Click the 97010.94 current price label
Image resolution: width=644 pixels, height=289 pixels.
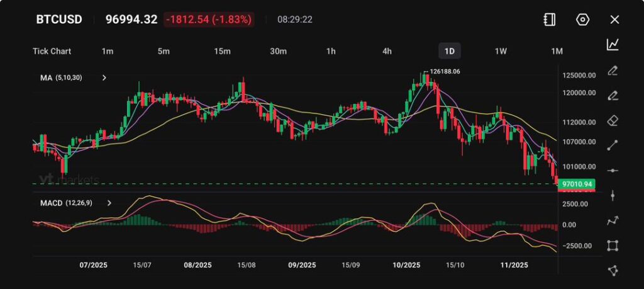click(577, 184)
